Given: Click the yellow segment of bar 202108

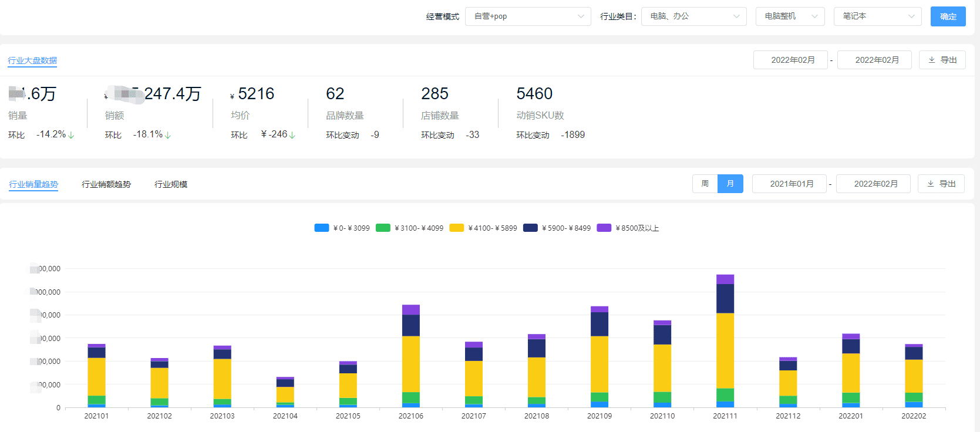Looking at the screenshot, I should [537, 377].
